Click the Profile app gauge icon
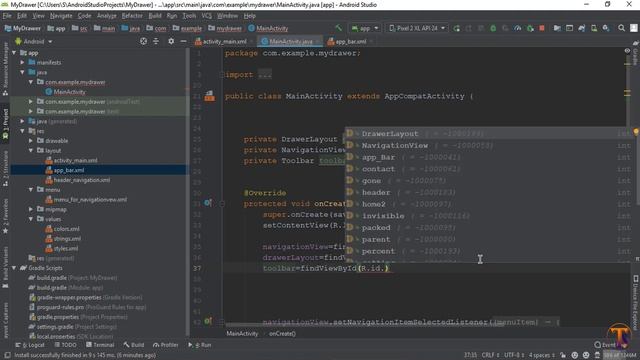 [x=518, y=28]
